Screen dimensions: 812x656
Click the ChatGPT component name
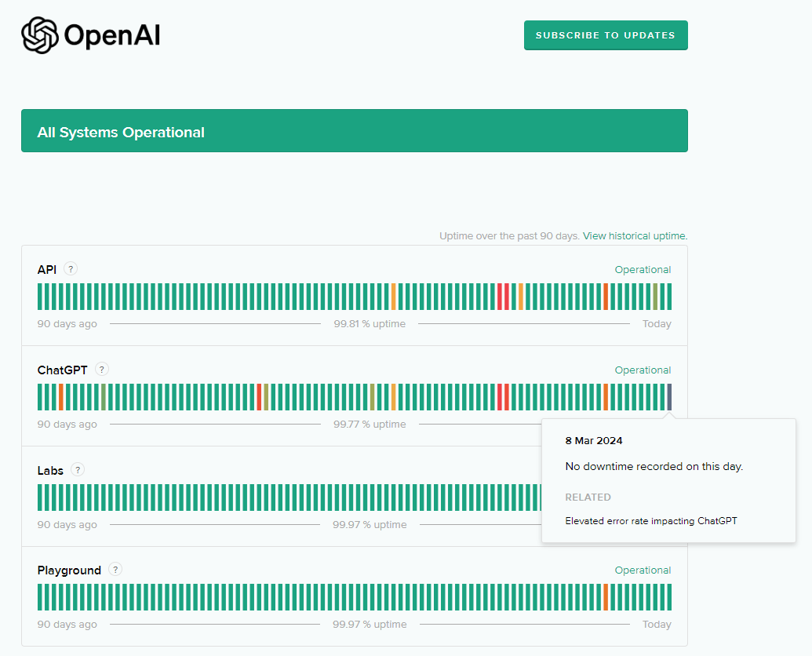pyautogui.click(x=62, y=370)
